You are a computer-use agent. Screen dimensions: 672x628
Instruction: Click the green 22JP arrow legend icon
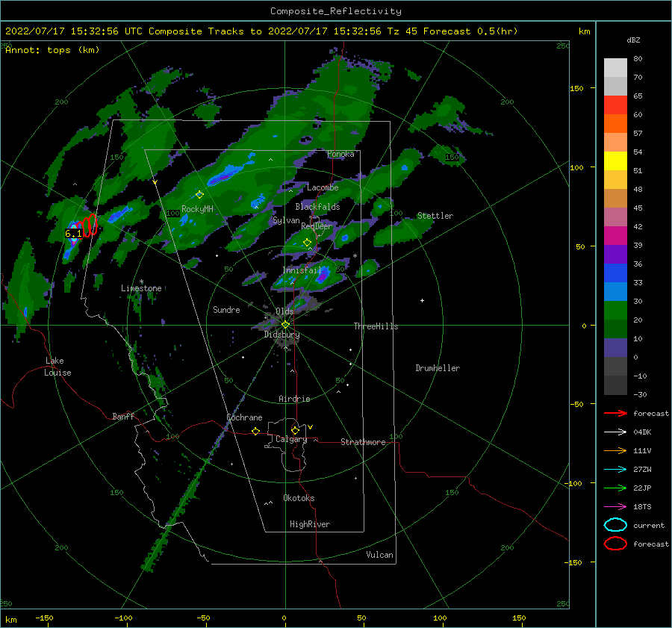coord(615,488)
